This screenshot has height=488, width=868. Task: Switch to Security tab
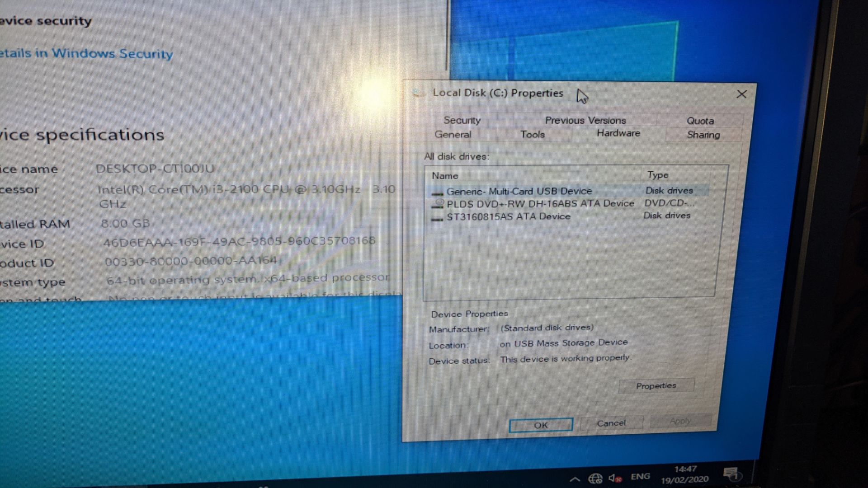point(462,120)
